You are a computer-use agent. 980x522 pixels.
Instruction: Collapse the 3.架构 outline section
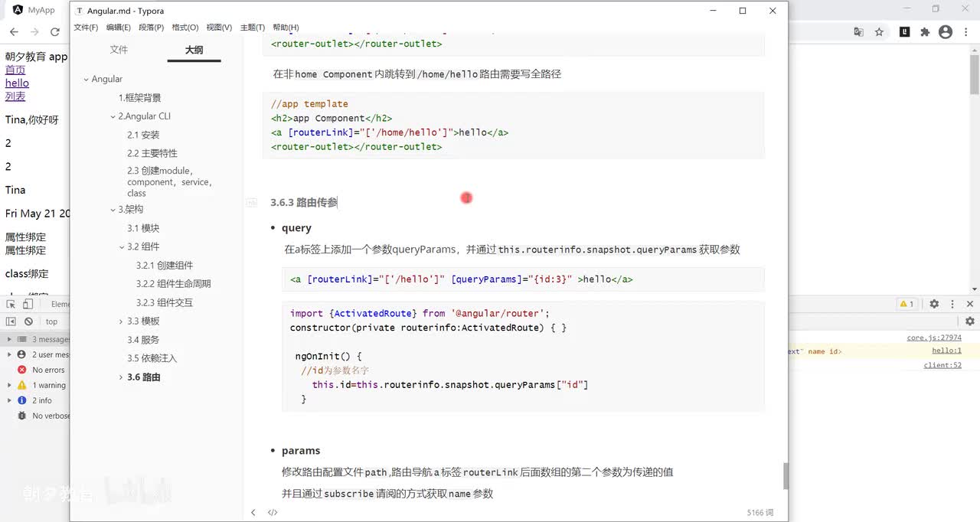(x=113, y=210)
